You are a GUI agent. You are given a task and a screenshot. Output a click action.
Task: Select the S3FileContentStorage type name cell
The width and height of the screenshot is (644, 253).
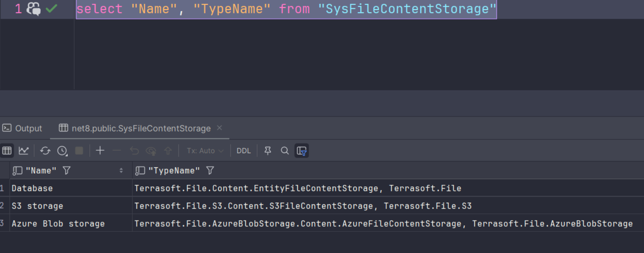(388, 206)
